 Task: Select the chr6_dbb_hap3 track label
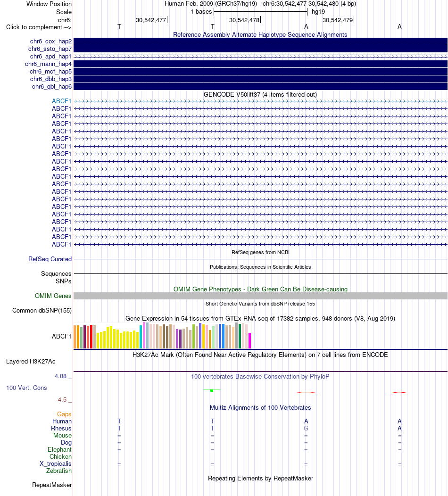pyautogui.click(x=51, y=79)
